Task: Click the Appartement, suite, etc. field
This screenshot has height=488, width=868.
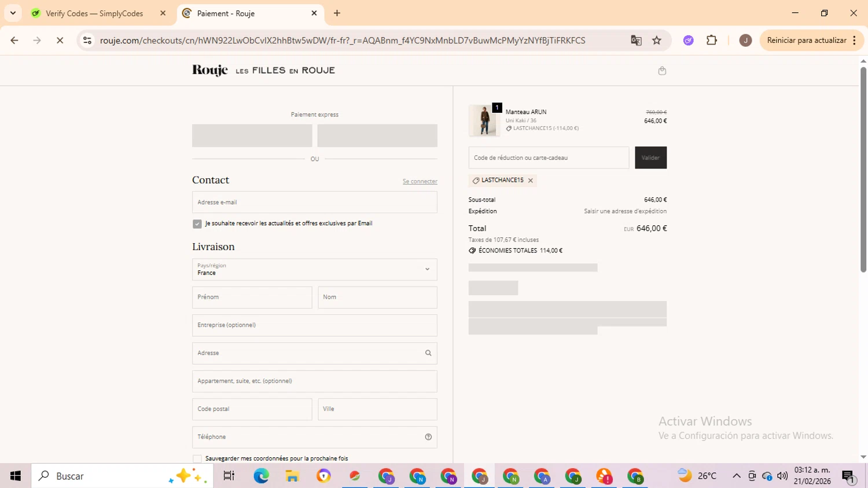Action: click(315, 381)
